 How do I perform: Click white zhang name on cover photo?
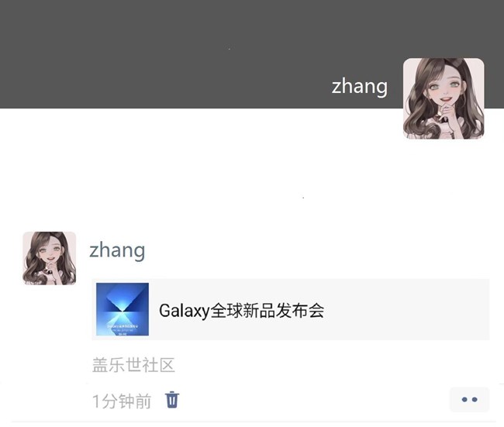[359, 87]
